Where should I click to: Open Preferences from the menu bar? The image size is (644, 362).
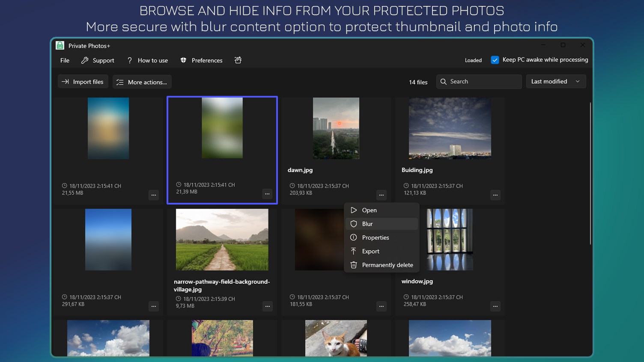point(201,60)
